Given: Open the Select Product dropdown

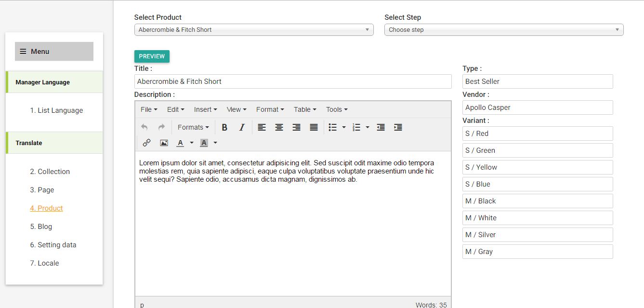Looking at the screenshot, I should 253,30.
